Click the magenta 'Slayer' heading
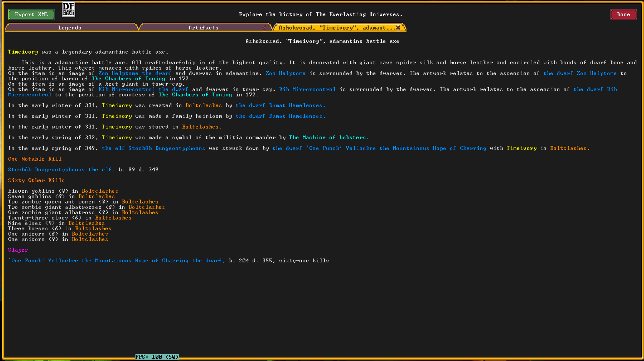Image resolution: width=644 pixels, height=361 pixels. pyautogui.click(x=18, y=250)
